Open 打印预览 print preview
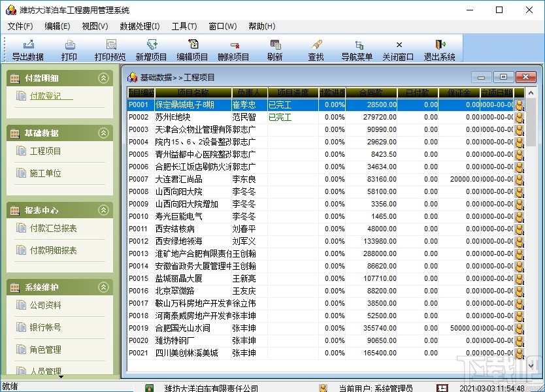545x392 pixels. coord(110,49)
